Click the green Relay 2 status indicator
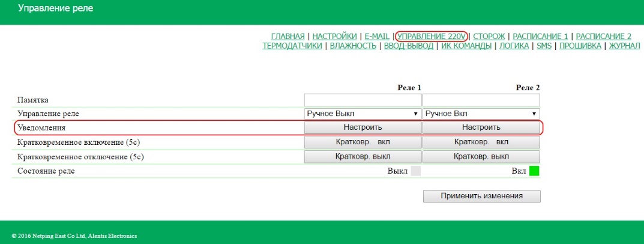The image size is (644, 244). point(534,171)
